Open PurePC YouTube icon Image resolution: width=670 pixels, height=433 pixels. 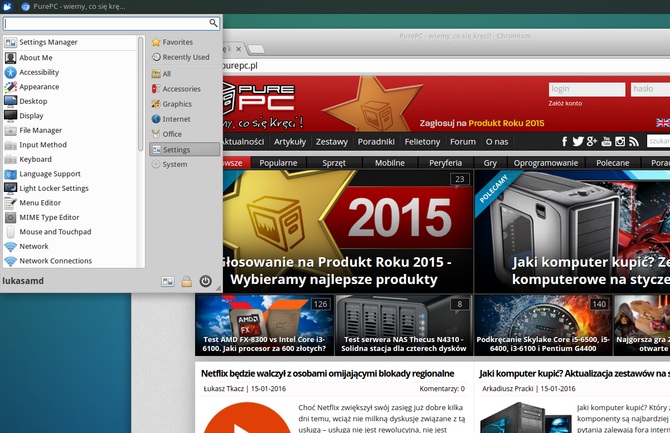click(x=606, y=141)
